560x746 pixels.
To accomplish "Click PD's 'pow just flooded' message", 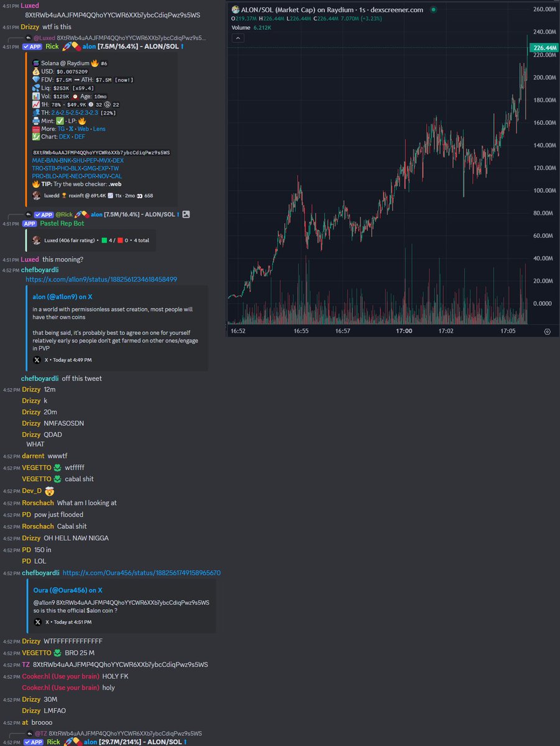I will (59, 515).
